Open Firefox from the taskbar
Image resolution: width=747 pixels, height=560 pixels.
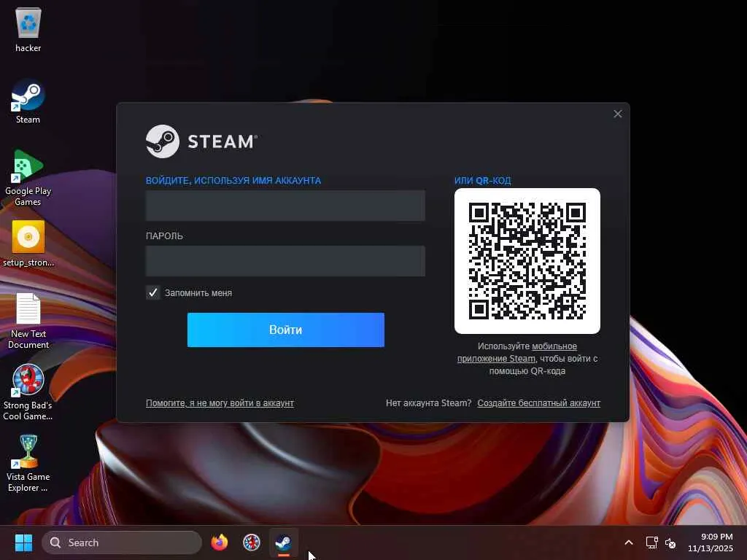click(x=220, y=542)
